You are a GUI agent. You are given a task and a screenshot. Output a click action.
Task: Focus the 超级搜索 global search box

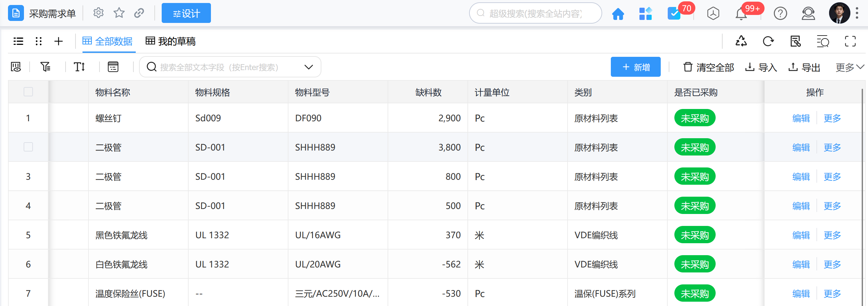[536, 14]
